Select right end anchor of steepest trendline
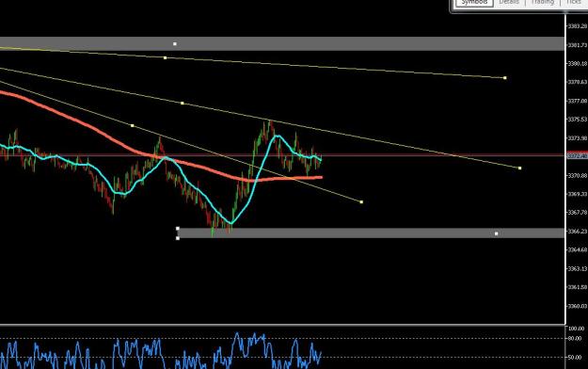The height and width of the screenshot is (369, 588). (361, 202)
